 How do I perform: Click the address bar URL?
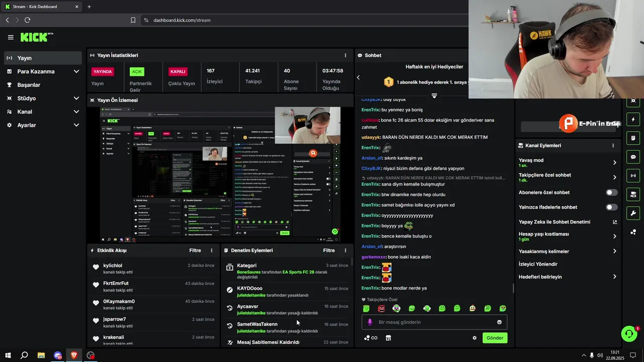pyautogui.click(x=182, y=20)
